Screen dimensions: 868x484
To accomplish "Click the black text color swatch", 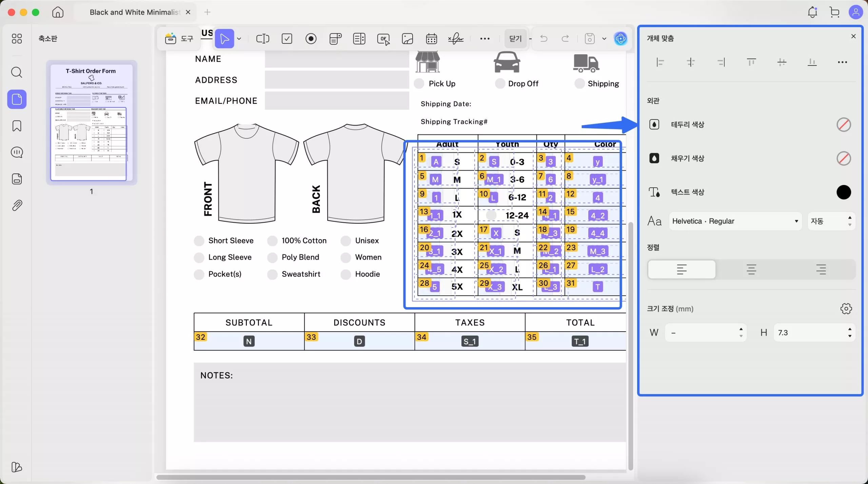I will point(843,192).
